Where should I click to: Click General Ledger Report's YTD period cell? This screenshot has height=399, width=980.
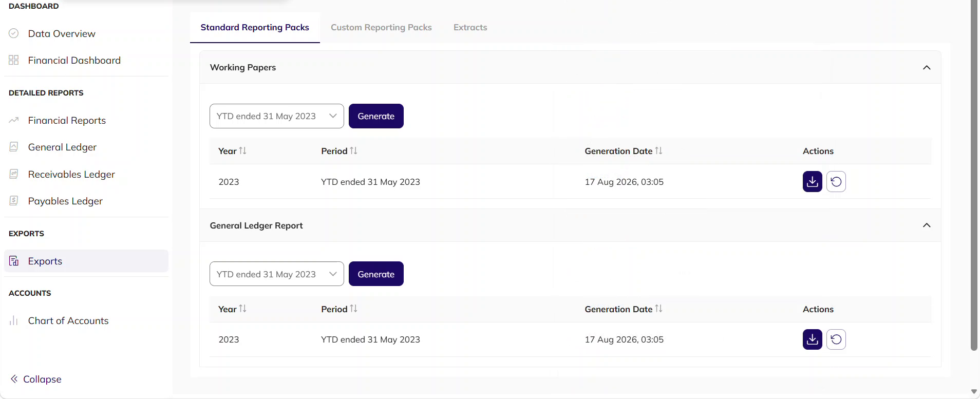coord(370,339)
